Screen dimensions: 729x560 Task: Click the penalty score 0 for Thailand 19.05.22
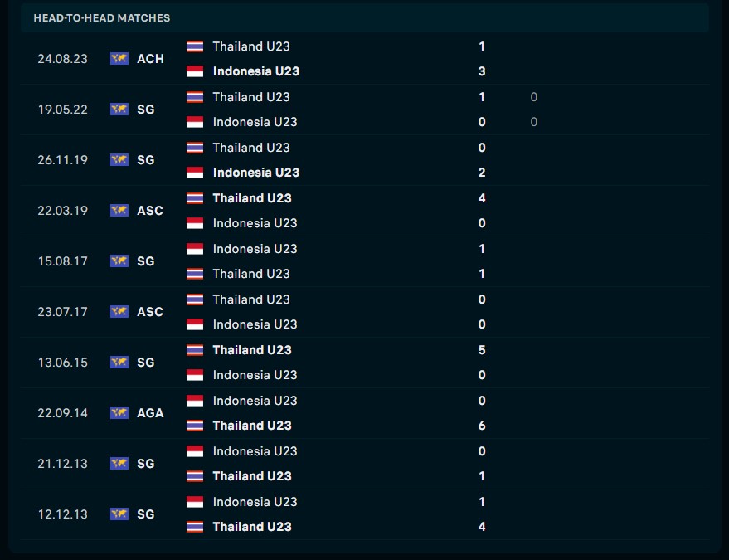[534, 97]
